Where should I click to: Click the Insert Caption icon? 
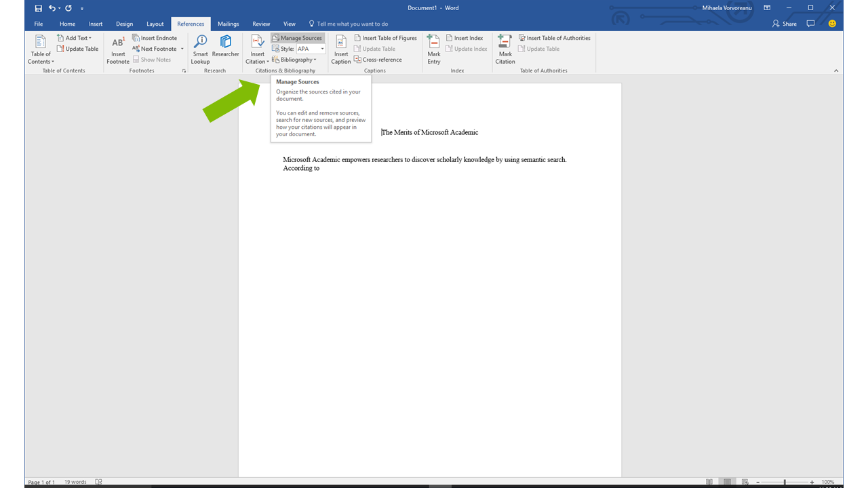(x=341, y=49)
